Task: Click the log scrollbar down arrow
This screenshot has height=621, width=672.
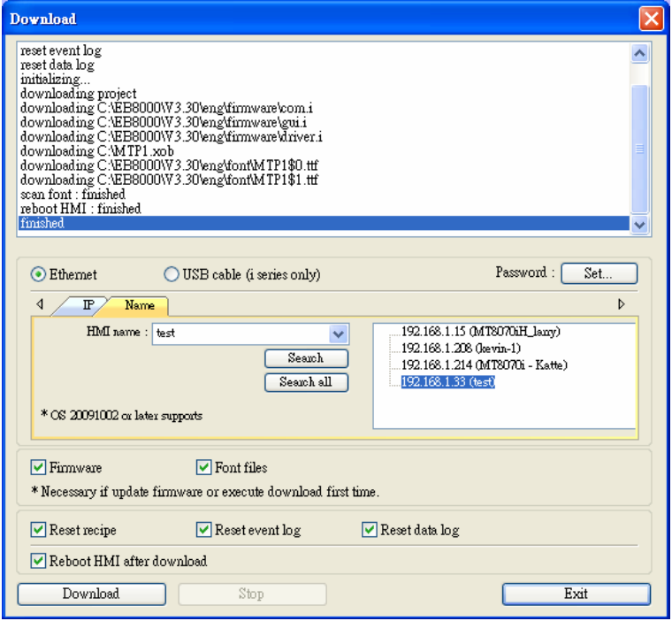Action: click(x=639, y=225)
